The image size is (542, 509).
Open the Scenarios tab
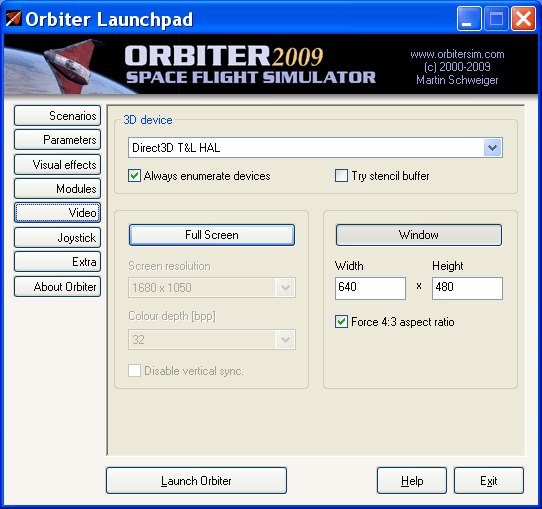pos(57,115)
